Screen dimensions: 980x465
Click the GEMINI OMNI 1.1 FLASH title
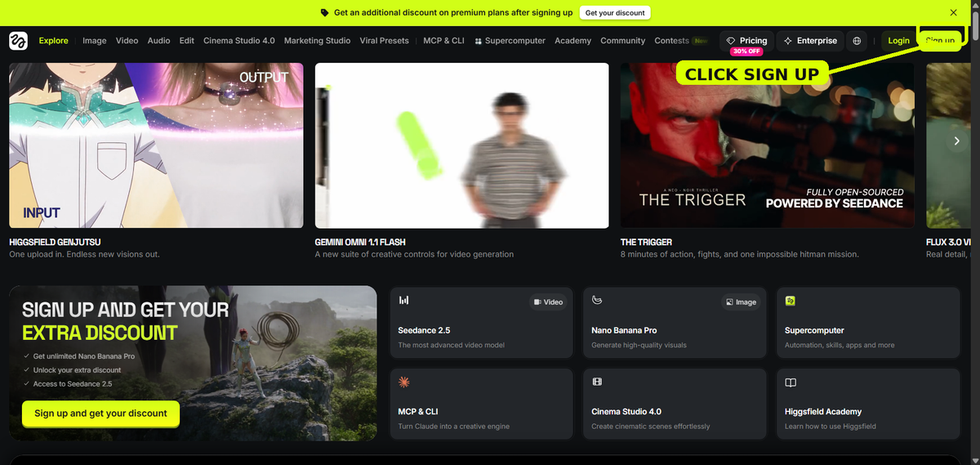pos(360,242)
